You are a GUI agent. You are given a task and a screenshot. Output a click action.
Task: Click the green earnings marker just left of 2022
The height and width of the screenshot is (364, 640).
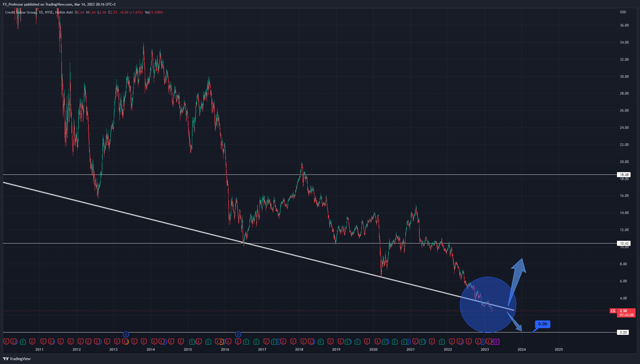[442, 342]
